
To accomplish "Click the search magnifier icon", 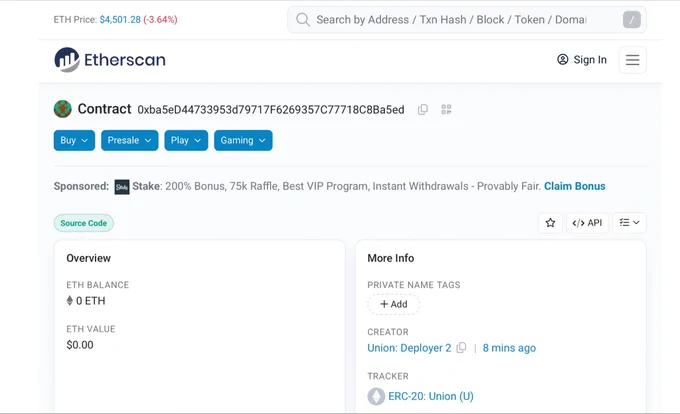I will pos(303,20).
